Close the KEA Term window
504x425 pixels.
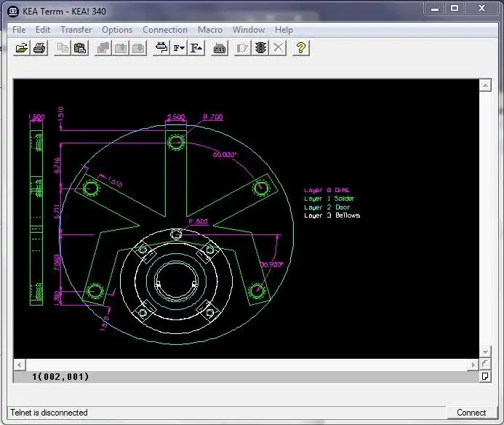[x=481, y=9]
